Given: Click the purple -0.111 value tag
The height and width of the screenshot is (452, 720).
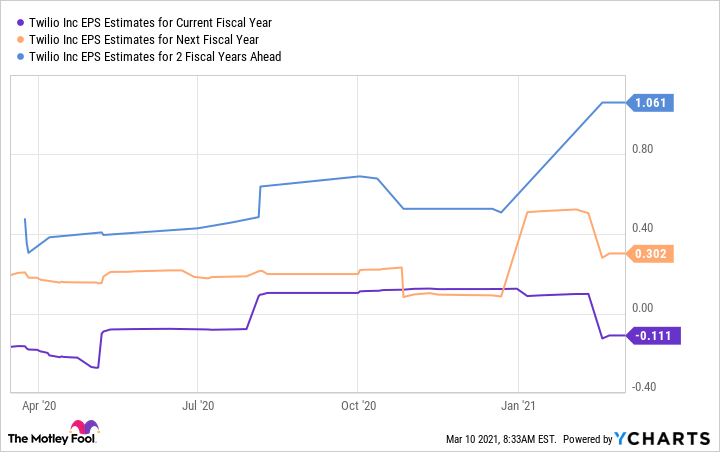Looking at the screenshot, I should [655, 336].
